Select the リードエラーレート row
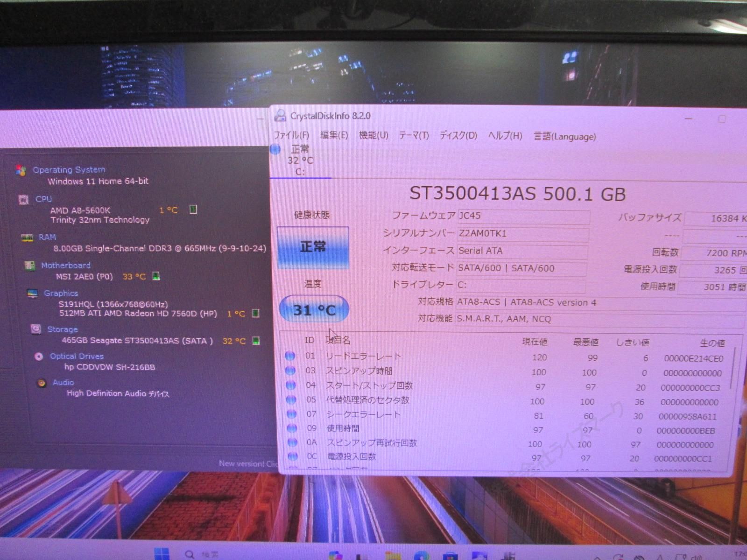Screen dimensions: 747x560 pos(506,357)
